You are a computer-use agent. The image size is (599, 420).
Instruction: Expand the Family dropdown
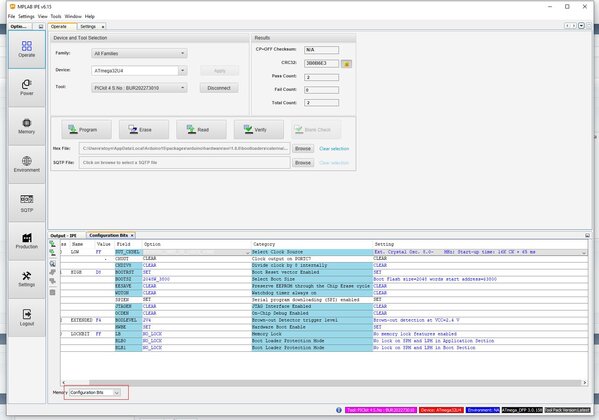point(139,54)
